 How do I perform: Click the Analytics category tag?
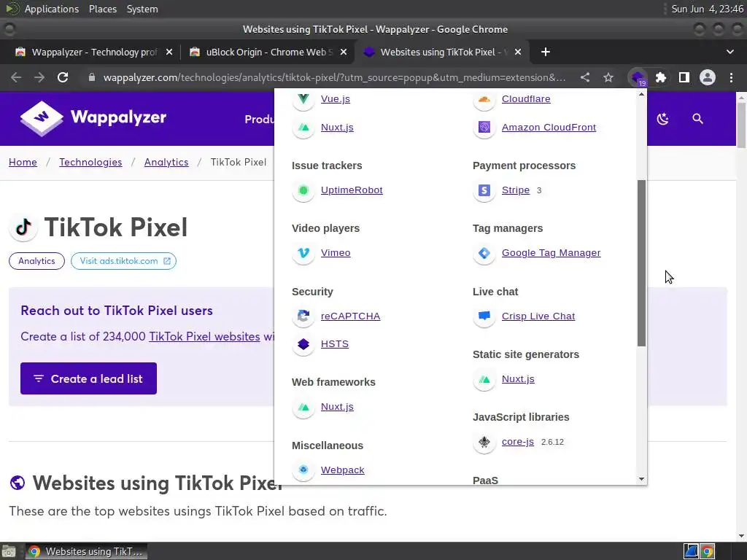[x=36, y=261]
